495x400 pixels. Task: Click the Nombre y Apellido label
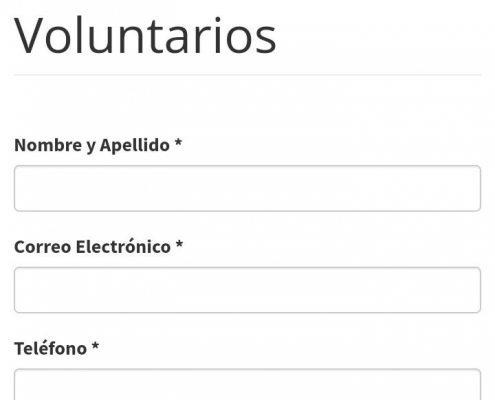(x=98, y=145)
